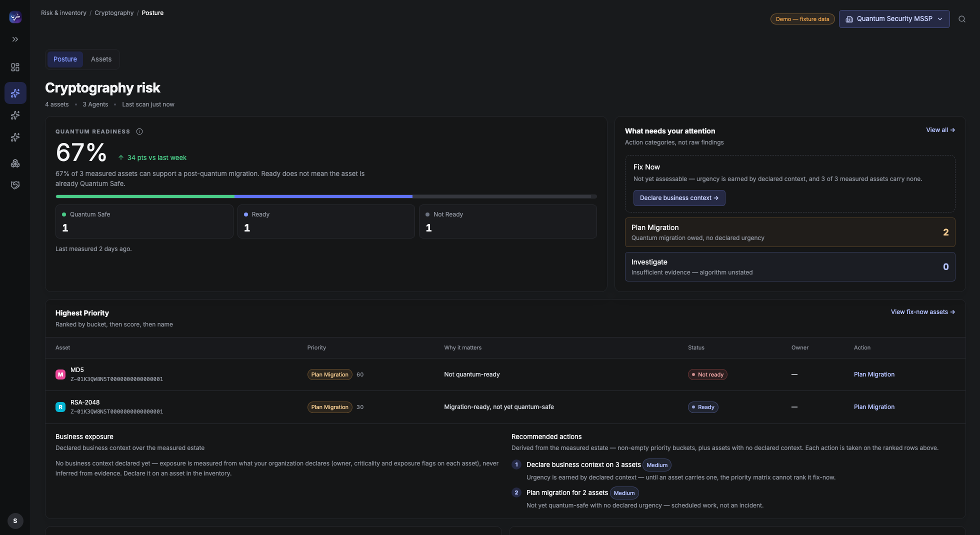The width and height of the screenshot is (980, 535).
Task: Click the 'Priority' column header
Action: [x=316, y=347]
